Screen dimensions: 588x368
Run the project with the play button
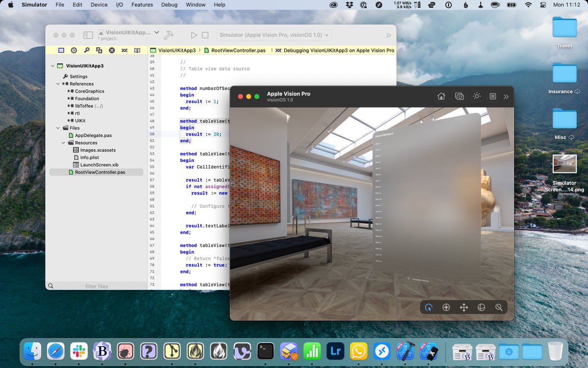click(194, 35)
